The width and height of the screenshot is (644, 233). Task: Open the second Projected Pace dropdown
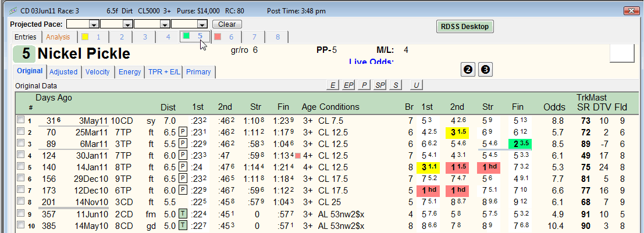click(128, 24)
